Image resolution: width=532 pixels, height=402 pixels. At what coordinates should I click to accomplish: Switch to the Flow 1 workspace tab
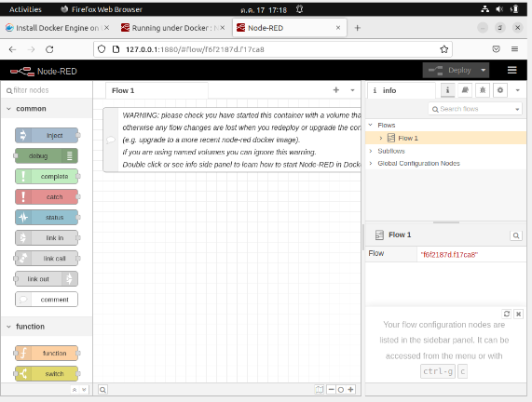coord(157,90)
